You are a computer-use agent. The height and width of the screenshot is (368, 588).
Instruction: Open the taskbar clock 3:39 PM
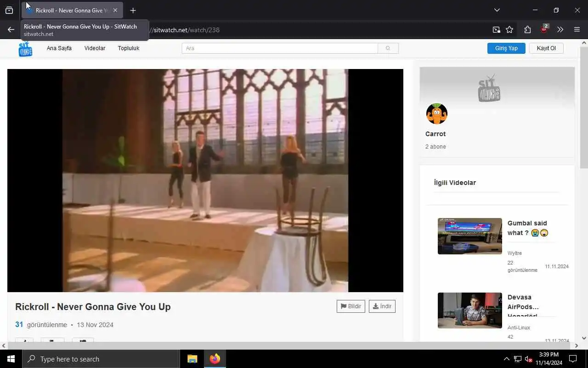coord(548,359)
